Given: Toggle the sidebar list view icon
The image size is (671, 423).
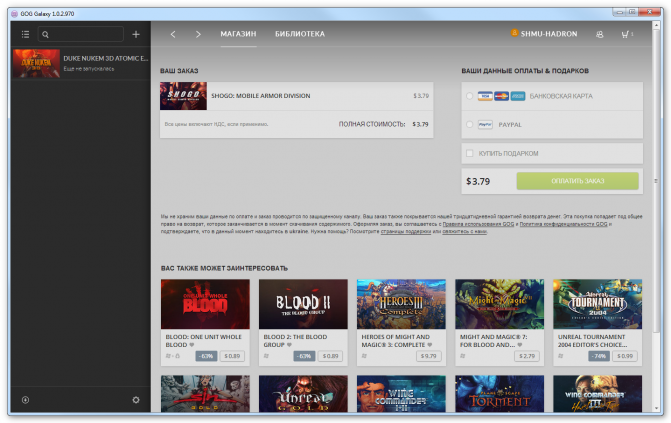Looking at the screenshot, I should click(x=26, y=34).
